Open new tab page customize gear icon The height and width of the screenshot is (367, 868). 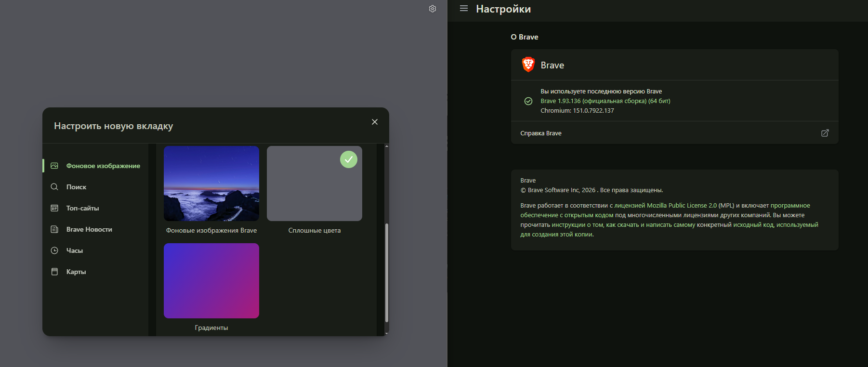tap(433, 9)
